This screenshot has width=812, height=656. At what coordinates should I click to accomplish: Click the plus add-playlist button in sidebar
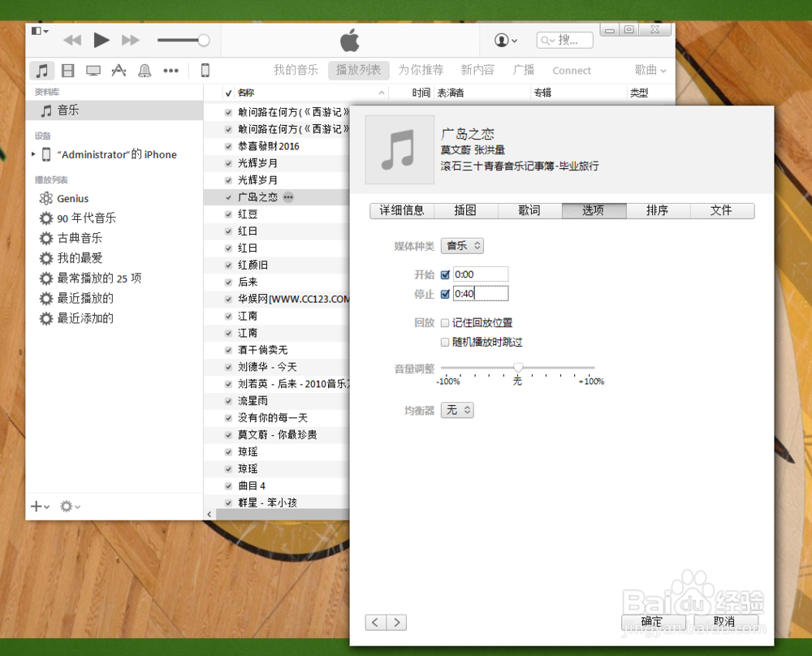point(40,507)
